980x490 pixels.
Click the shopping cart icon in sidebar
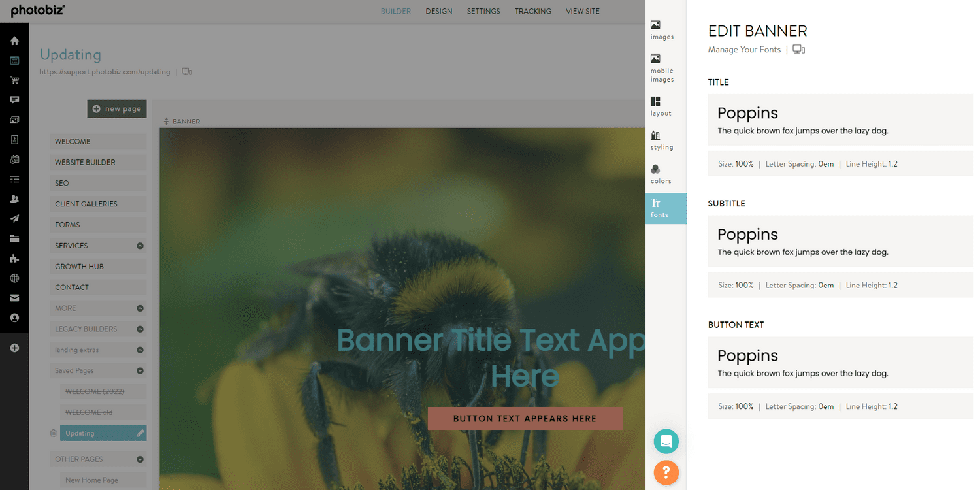click(x=14, y=80)
